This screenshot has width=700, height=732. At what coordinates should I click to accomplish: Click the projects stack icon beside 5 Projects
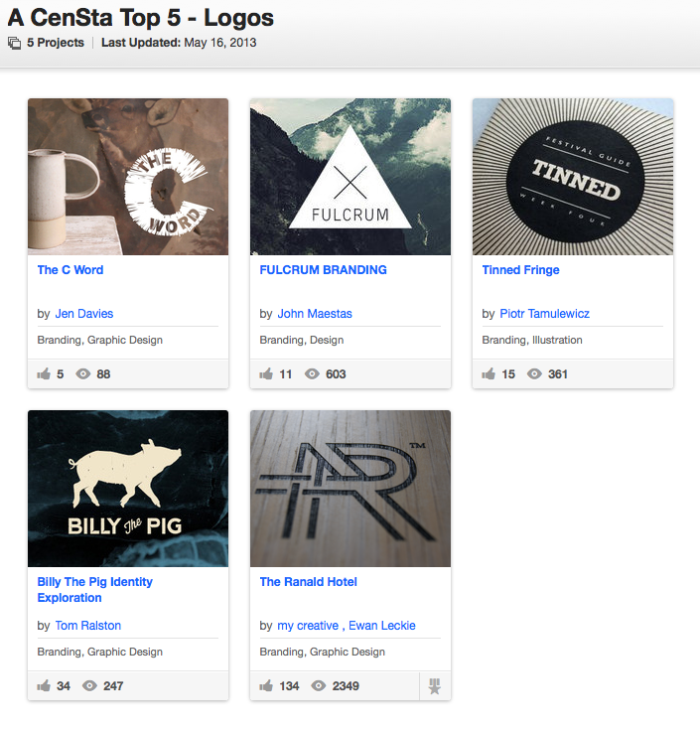14,43
